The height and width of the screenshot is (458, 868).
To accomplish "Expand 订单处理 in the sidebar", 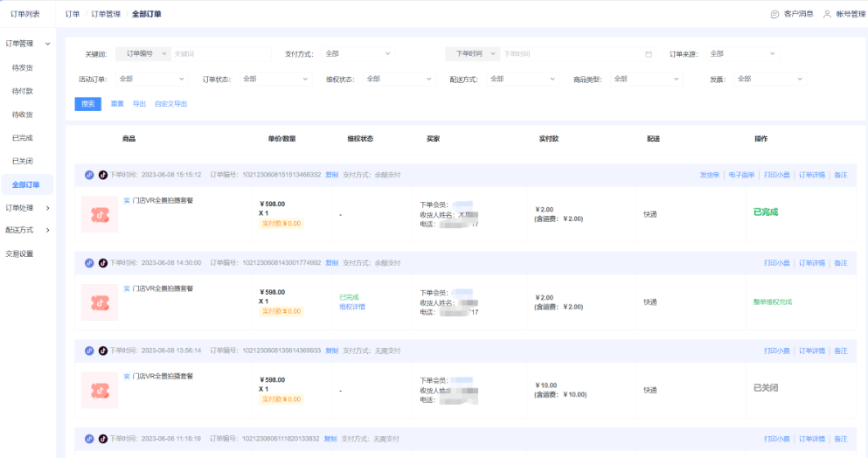I will 27,208.
